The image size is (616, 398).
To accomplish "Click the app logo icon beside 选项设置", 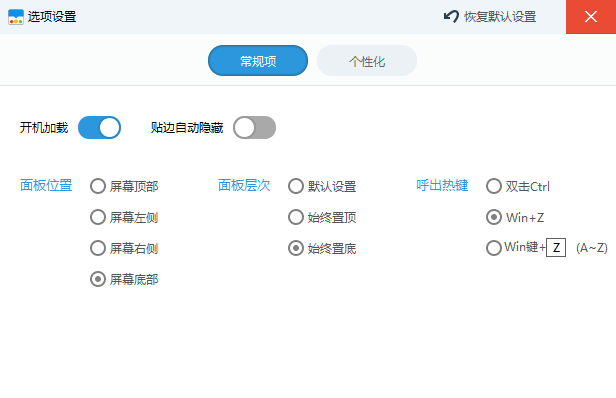I will click(16, 17).
